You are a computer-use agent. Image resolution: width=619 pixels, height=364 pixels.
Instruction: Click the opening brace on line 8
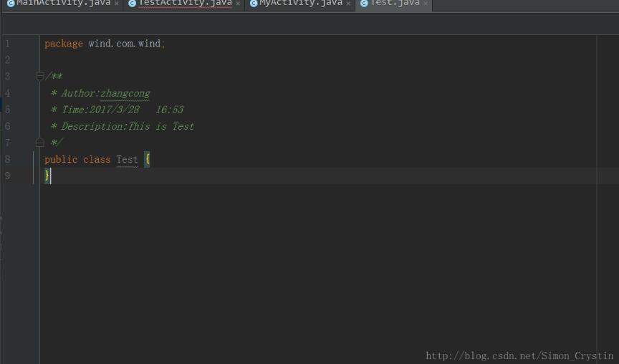click(x=148, y=159)
